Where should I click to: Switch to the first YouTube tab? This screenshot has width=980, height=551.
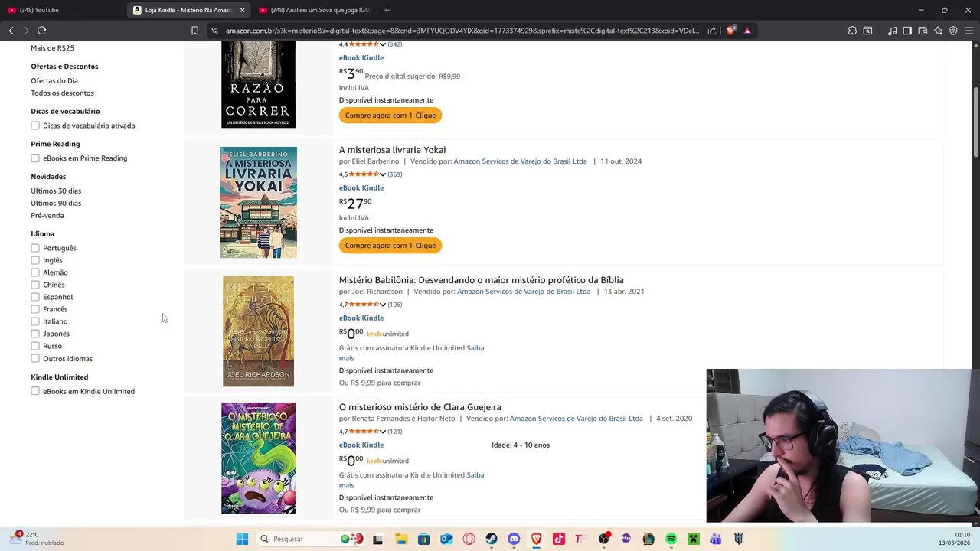[61, 10]
